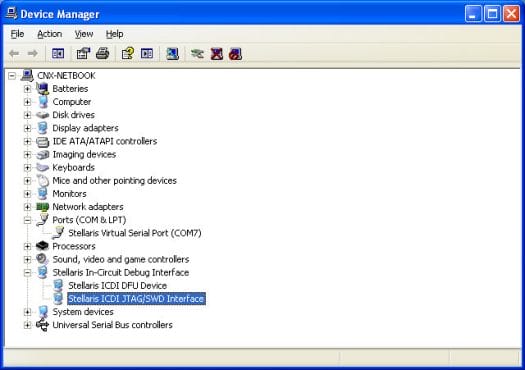
Task: Expand the Computer node
Action: 27,102
